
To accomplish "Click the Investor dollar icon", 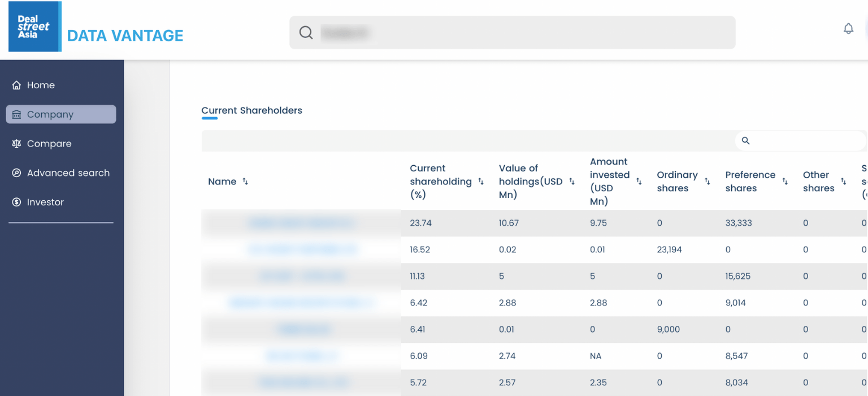I will pos(16,203).
